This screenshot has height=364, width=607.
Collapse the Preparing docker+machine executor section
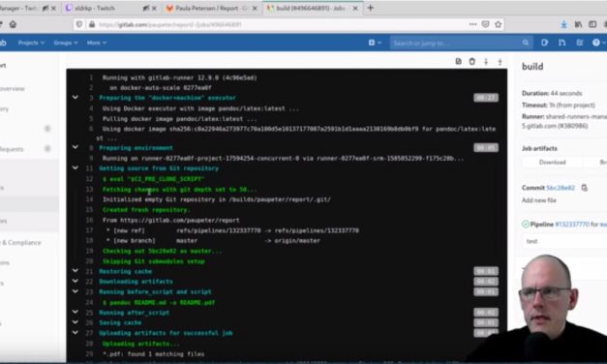[76, 97]
